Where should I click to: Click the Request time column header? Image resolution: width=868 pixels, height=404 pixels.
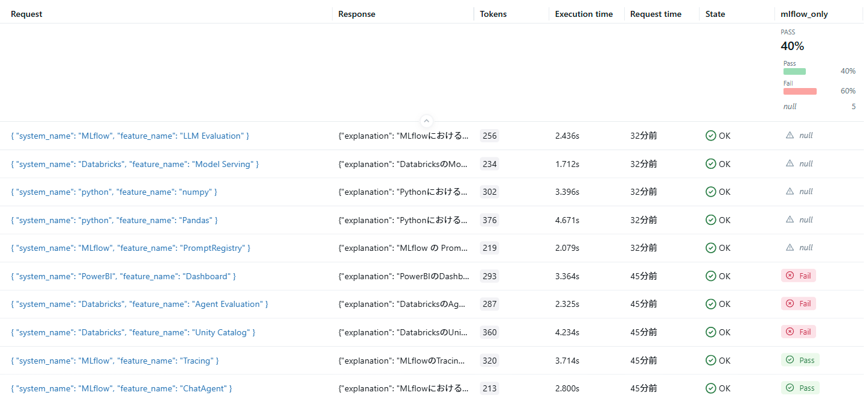656,14
